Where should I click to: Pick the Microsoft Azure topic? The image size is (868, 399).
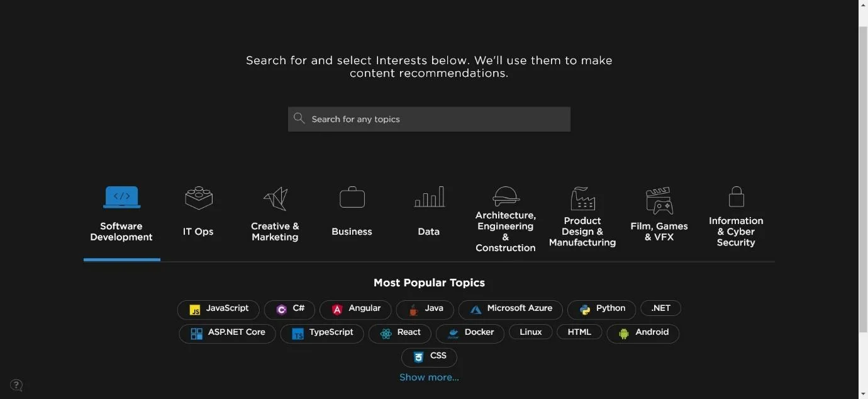click(x=511, y=310)
